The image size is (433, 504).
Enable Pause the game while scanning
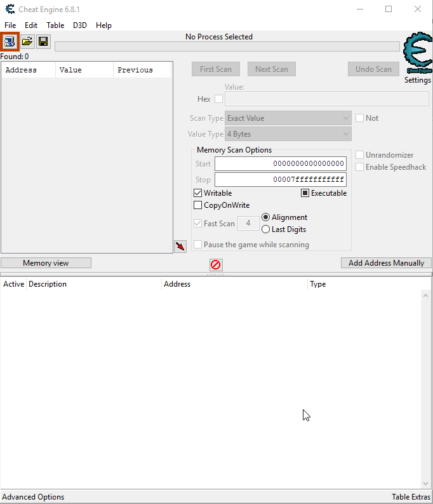[197, 245]
